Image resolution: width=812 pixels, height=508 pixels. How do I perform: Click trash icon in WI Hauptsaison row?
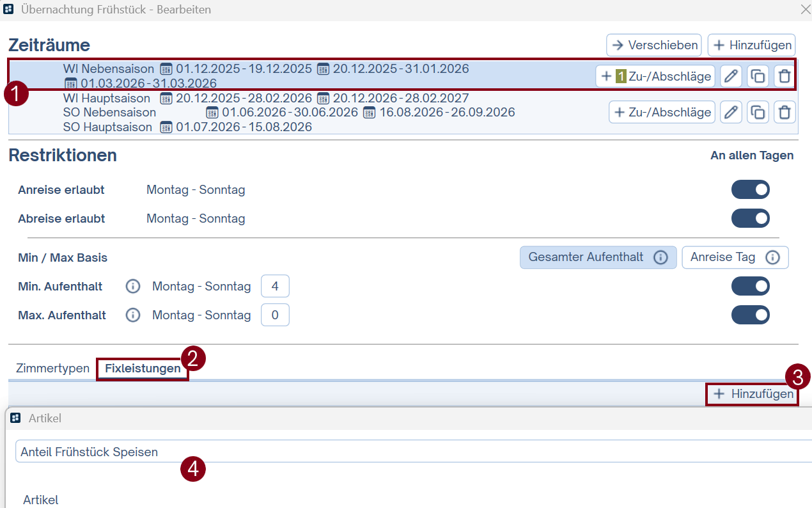pos(785,112)
